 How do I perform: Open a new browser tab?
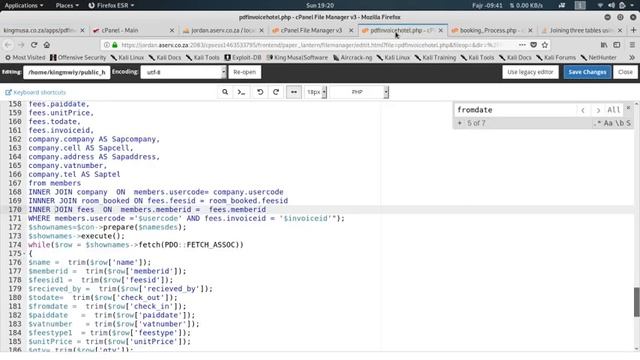pos(633,30)
